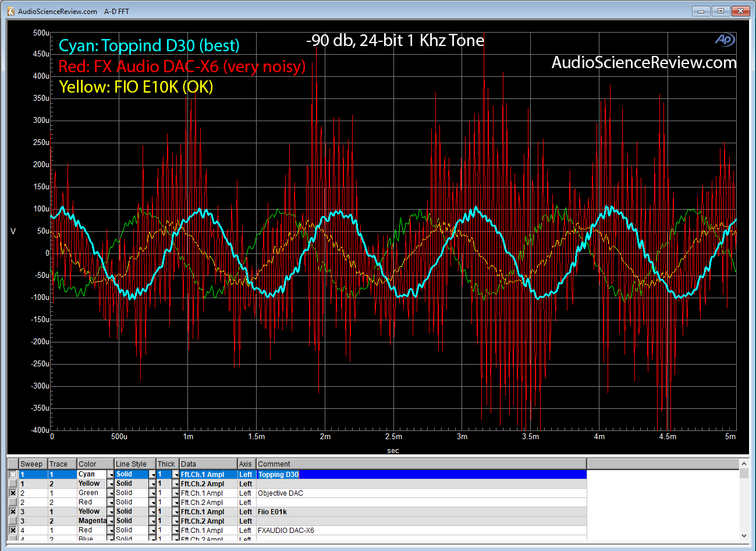Click the Axis column header

247,464
